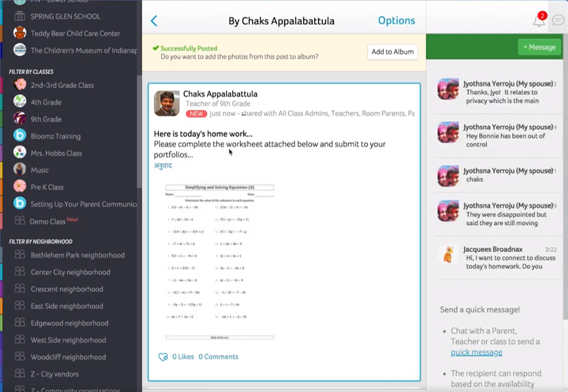
Task: Open the quick message link
Action: click(x=476, y=352)
